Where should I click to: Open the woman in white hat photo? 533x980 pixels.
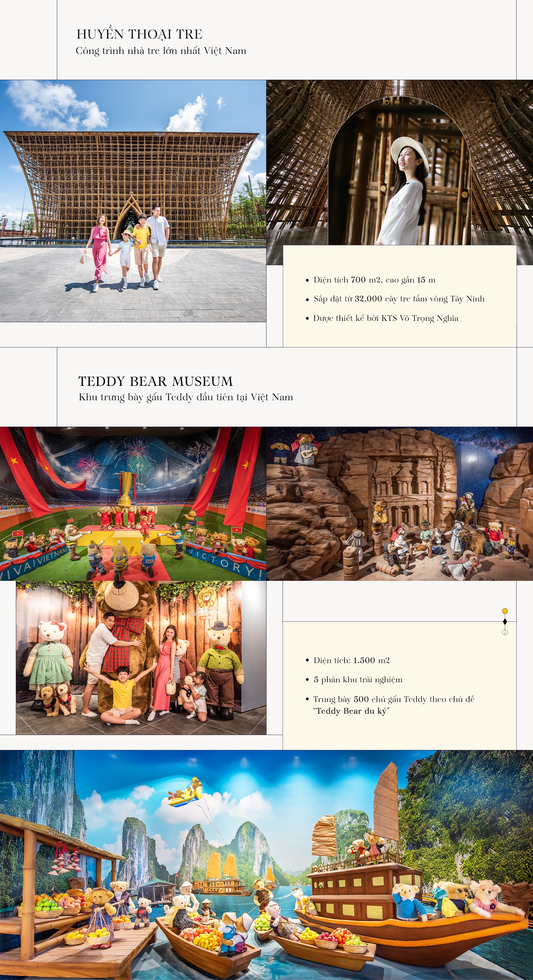pos(399,171)
